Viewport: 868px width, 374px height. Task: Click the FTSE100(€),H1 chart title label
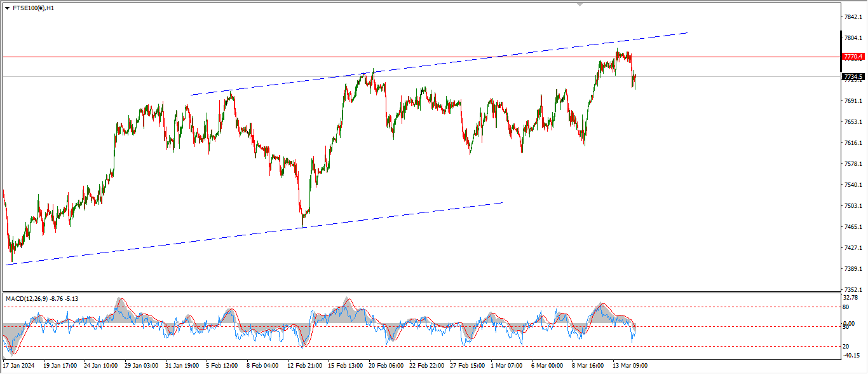pyautogui.click(x=33, y=8)
